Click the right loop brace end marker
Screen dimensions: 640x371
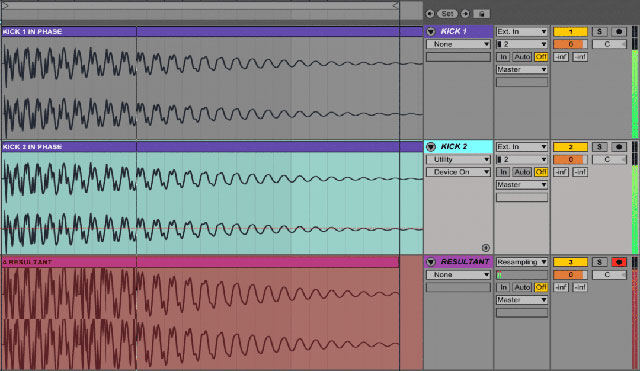[x=395, y=6]
